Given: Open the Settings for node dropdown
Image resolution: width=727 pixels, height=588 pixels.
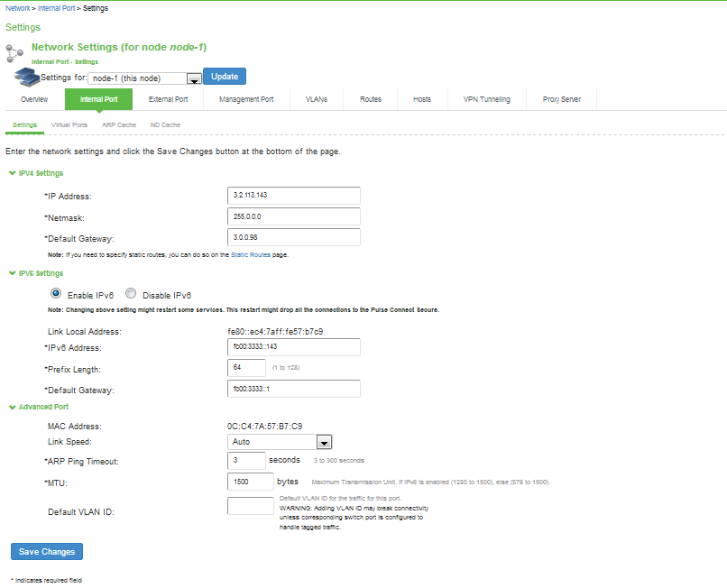Looking at the screenshot, I should [193, 78].
